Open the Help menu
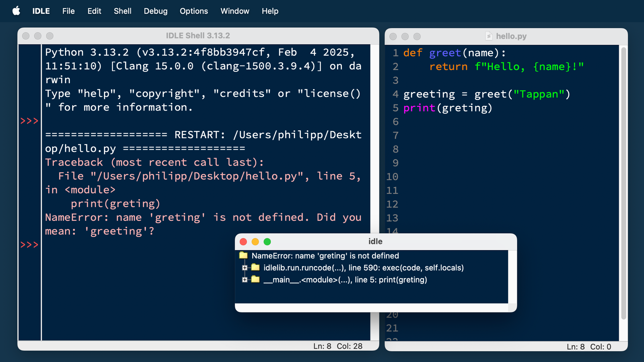644x362 pixels. 270,11
